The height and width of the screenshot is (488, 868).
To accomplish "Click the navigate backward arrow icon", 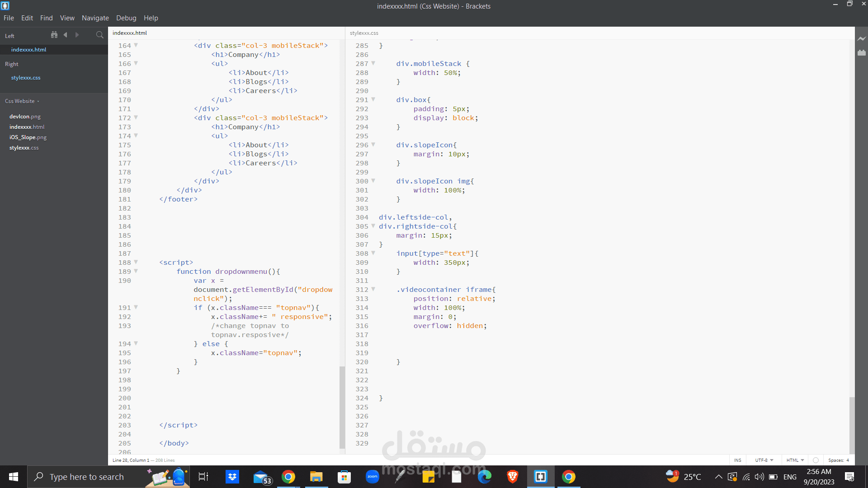I will pyautogui.click(x=66, y=35).
